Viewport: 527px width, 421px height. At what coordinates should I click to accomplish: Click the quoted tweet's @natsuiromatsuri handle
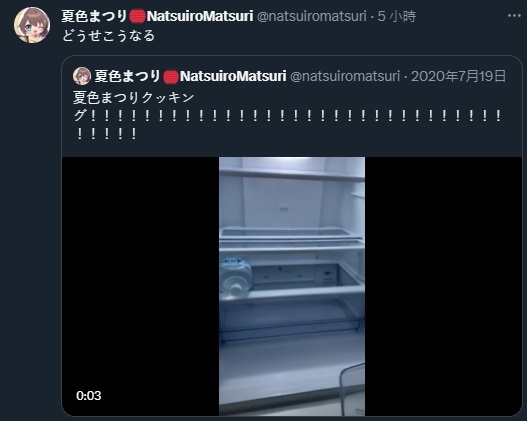(345, 76)
